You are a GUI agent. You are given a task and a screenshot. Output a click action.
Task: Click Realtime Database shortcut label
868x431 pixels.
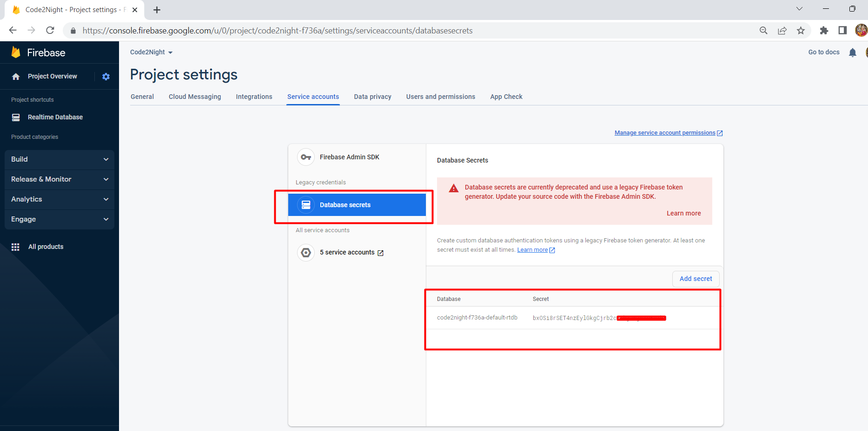tap(55, 117)
